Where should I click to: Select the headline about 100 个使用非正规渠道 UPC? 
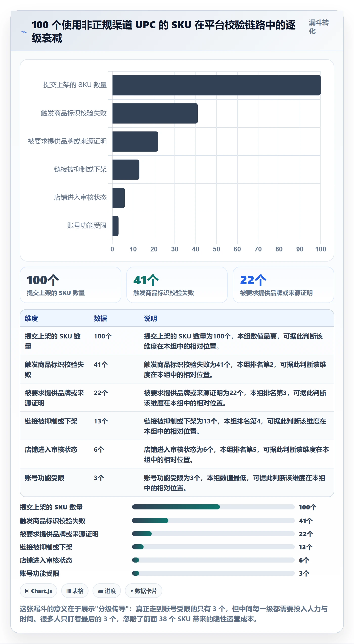(x=164, y=32)
